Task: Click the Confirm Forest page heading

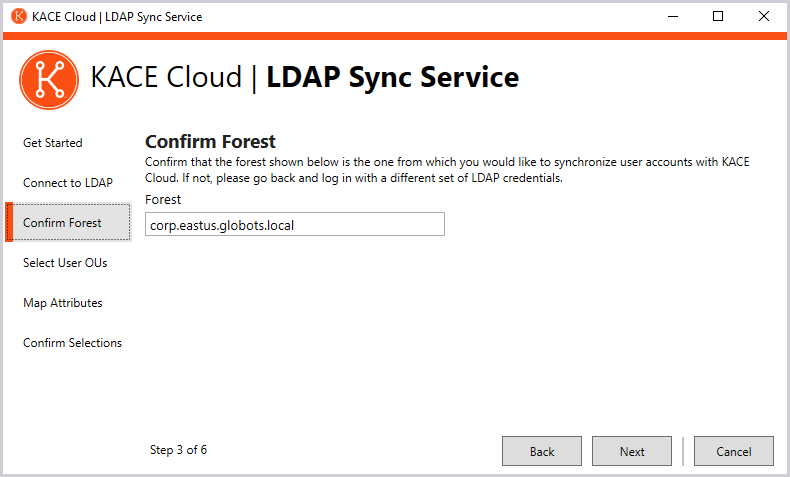Action: pos(210,142)
